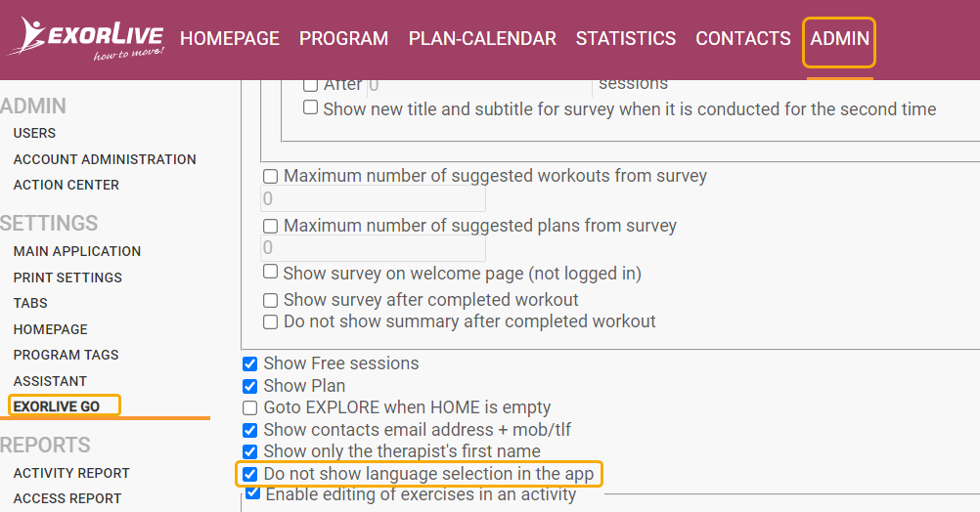Enable Maximum number of suggested workouts checkbox
Viewport: 980px width, 512px height.
coord(270,176)
